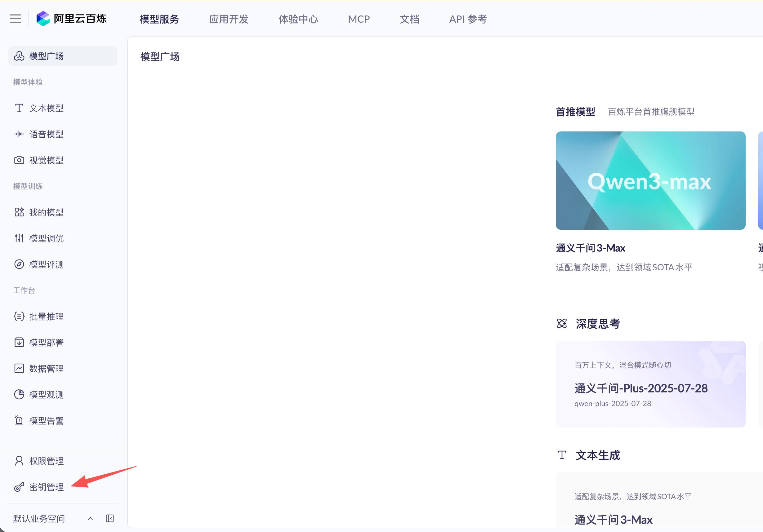Collapse the 默认业务空间 selector chevron
763x532 pixels.
click(90, 518)
